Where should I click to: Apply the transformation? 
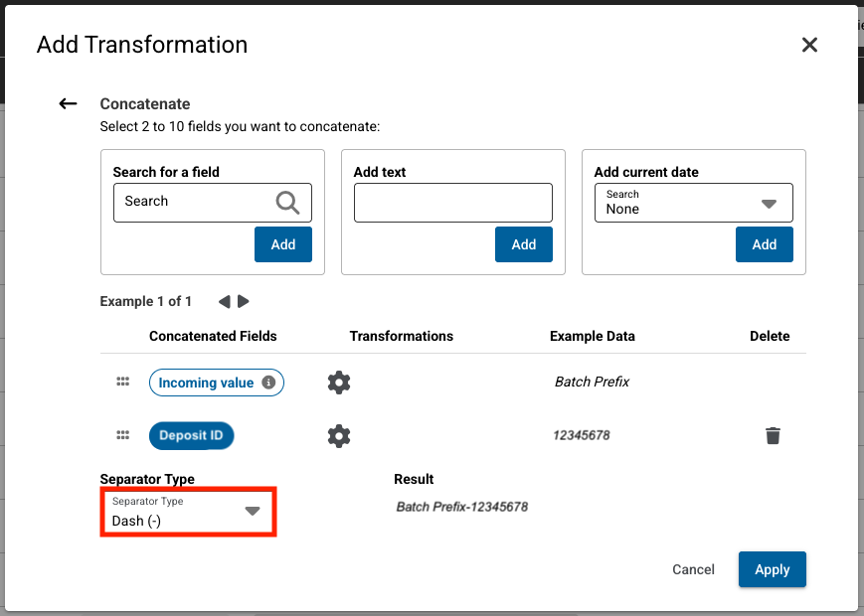click(x=772, y=569)
